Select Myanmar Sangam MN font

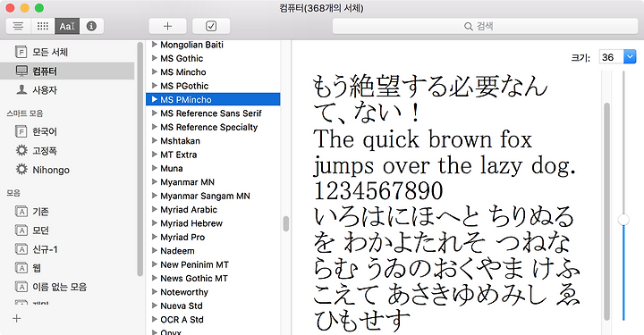(x=213, y=196)
